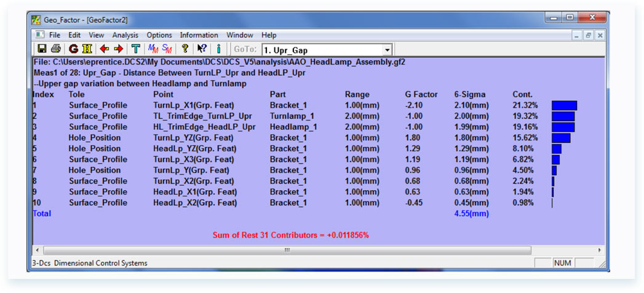
Task: Click the teal info 'i' icon
Action: [218, 49]
